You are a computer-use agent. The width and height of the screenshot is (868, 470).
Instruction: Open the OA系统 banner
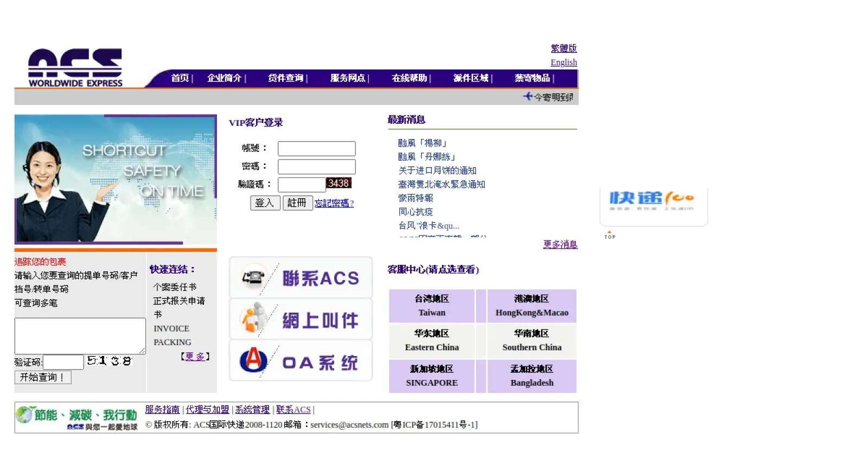[x=301, y=361]
